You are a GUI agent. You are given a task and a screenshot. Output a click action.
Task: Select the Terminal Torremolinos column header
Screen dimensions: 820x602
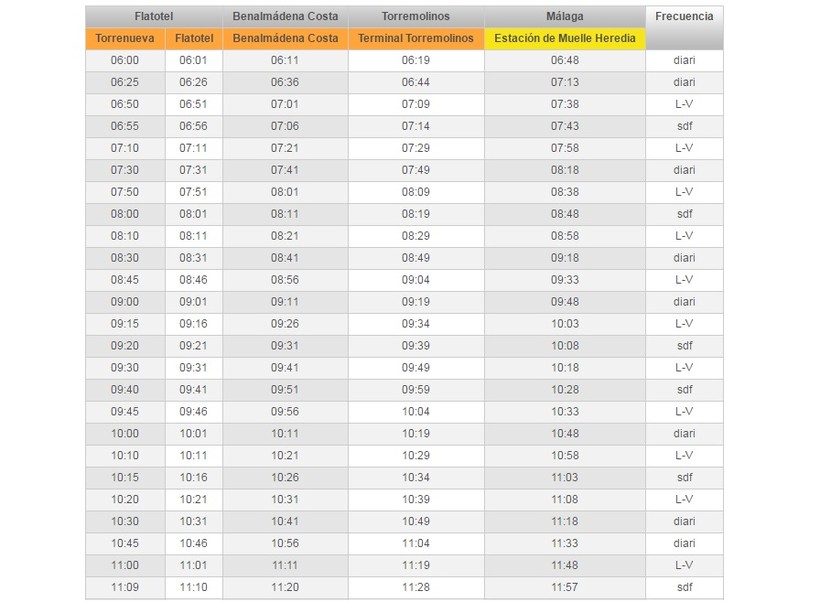(x=416, y=38)
